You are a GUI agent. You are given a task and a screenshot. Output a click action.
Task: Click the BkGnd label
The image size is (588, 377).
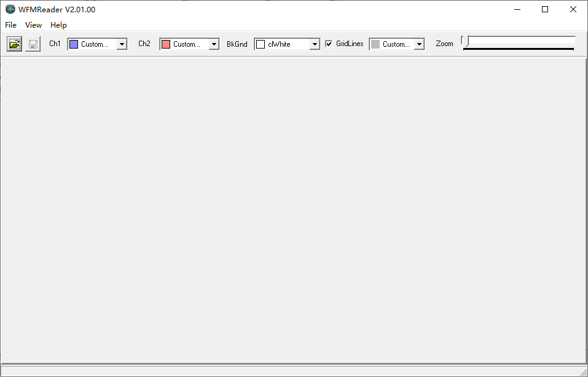237,44
